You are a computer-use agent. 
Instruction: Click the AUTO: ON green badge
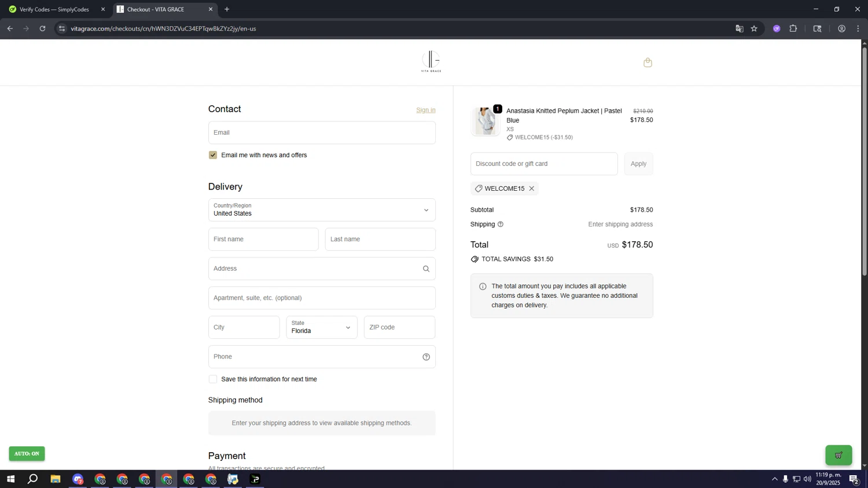(27, 454)
